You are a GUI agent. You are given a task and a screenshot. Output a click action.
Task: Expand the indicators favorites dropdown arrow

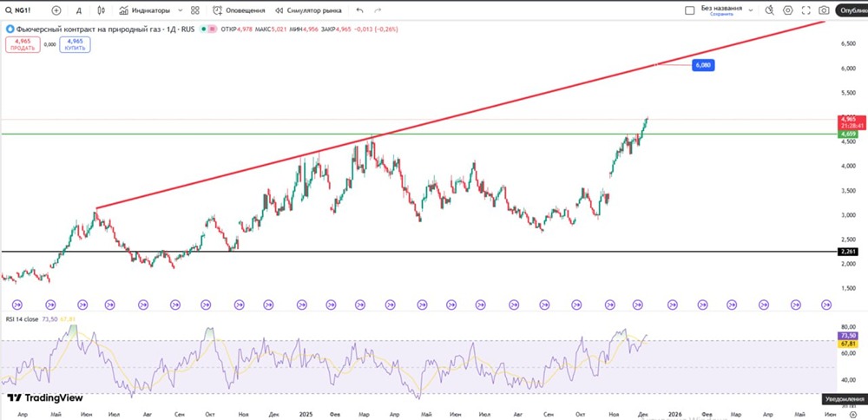tap(180, 10)
